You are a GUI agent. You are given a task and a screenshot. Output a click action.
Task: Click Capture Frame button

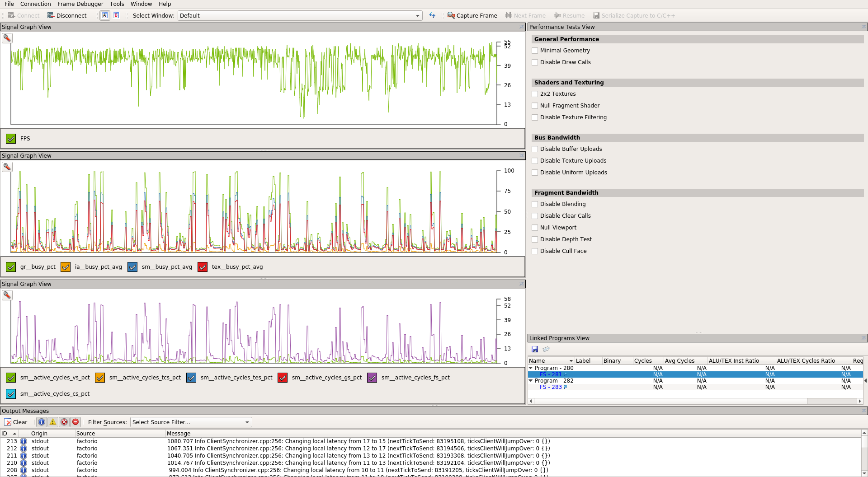point(472,15)
